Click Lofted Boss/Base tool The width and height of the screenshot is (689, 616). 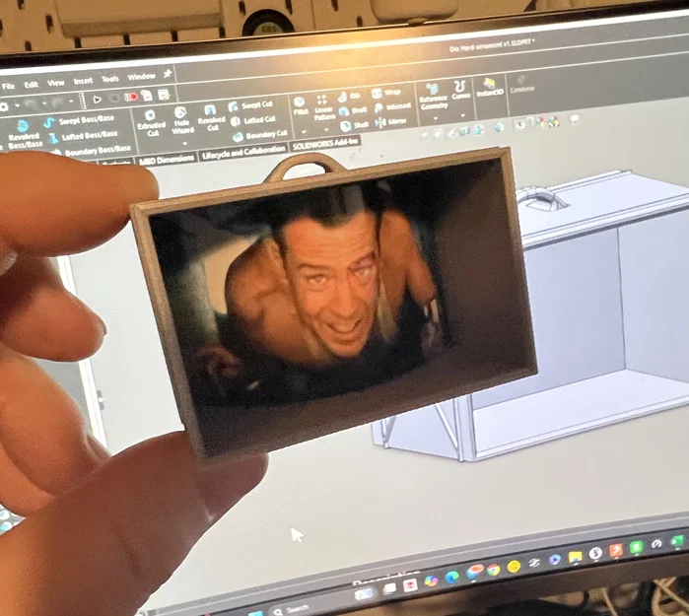click(x=83, y=136)
